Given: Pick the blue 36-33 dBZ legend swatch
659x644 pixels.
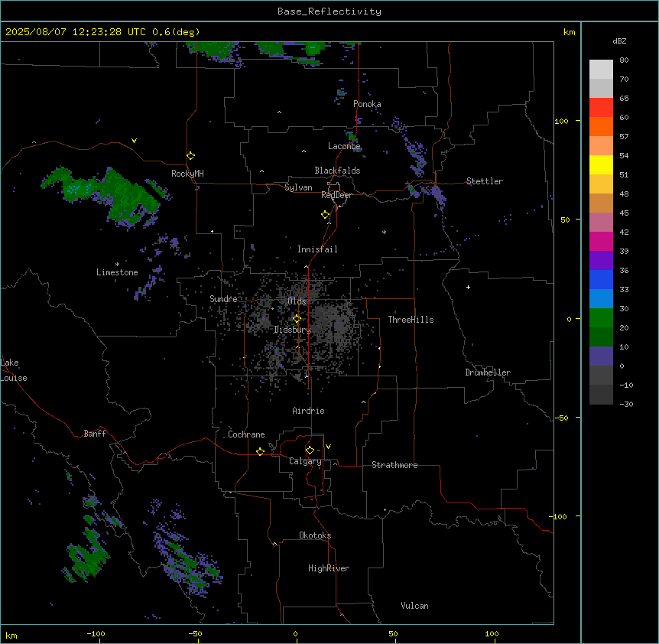Looking at the screenshot, I should pyautogui.click(x=601, y=279).
